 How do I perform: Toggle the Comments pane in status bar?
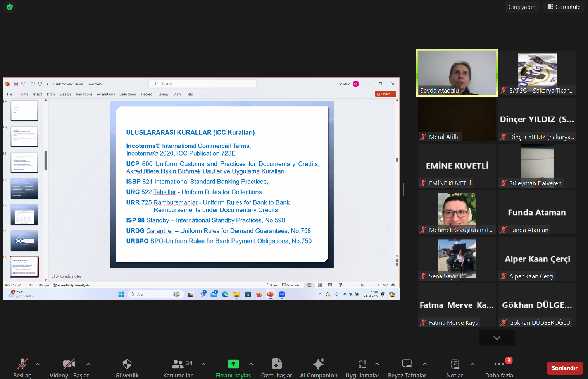click(x=291, y=285)
